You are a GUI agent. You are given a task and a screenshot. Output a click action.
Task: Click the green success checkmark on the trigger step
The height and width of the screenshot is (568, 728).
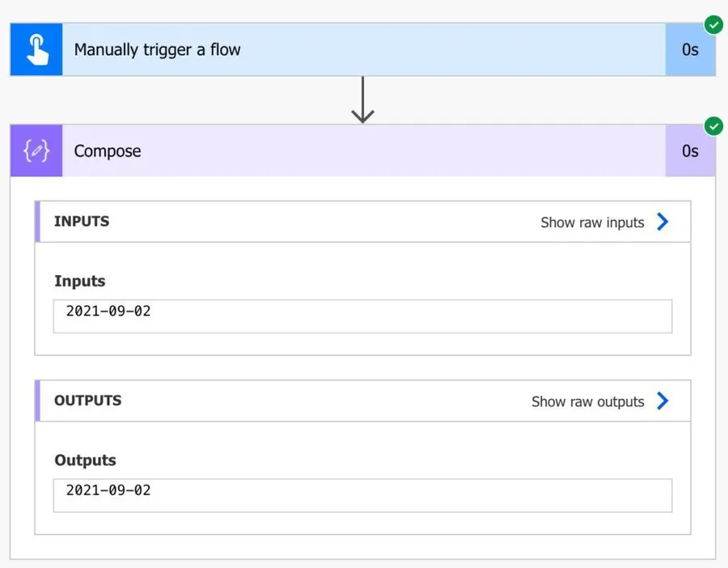coord(713,24)
